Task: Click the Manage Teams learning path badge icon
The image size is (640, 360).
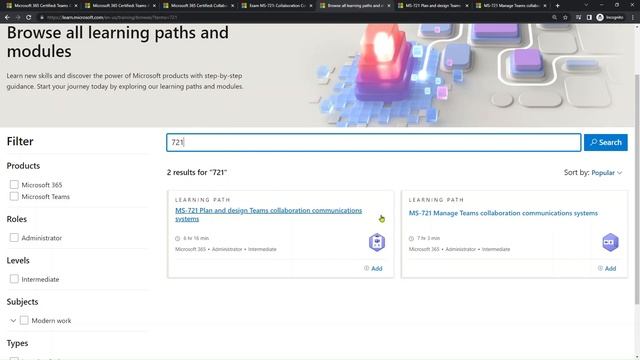Action: click(x=610, y=242)
